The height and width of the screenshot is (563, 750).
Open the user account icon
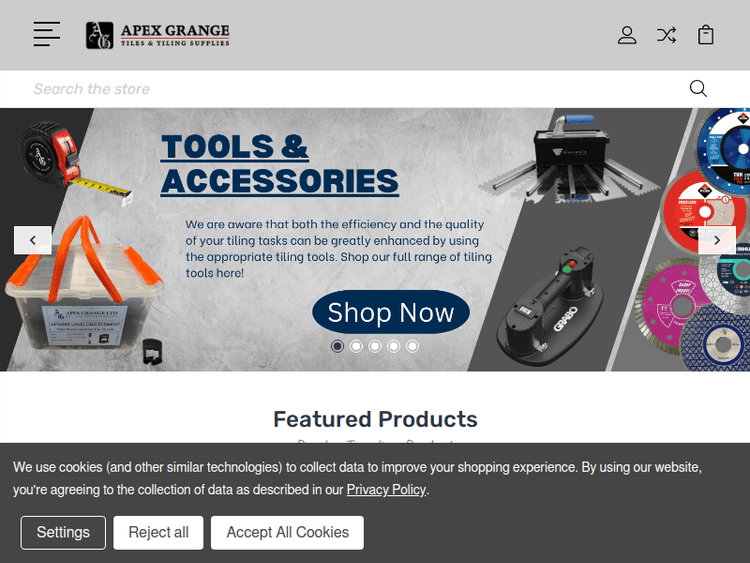tap(627, 35)
